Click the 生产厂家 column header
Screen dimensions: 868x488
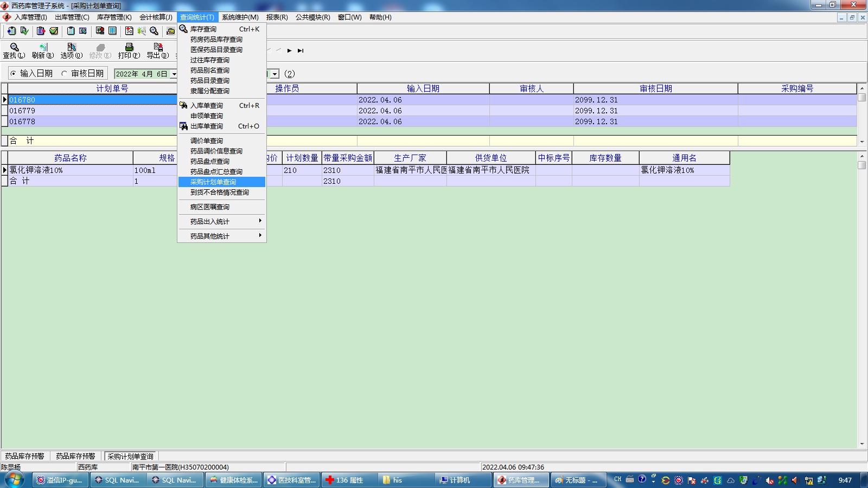(410, 158)
